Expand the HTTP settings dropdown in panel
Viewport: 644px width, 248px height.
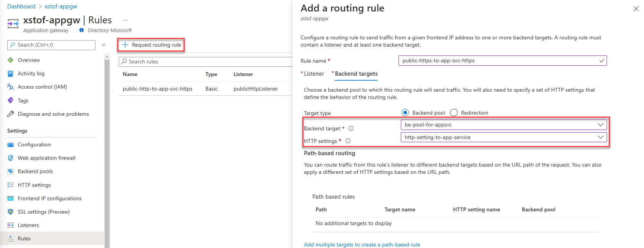[x=503, y=138]
